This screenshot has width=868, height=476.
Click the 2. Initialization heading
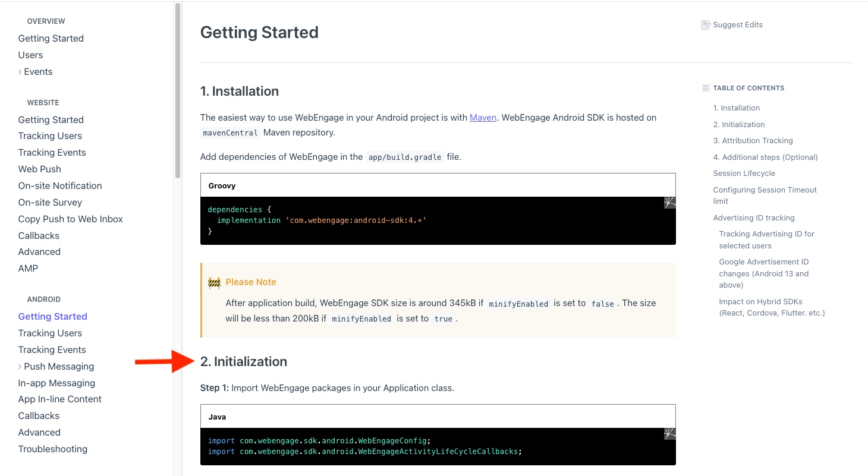[244, 362]
